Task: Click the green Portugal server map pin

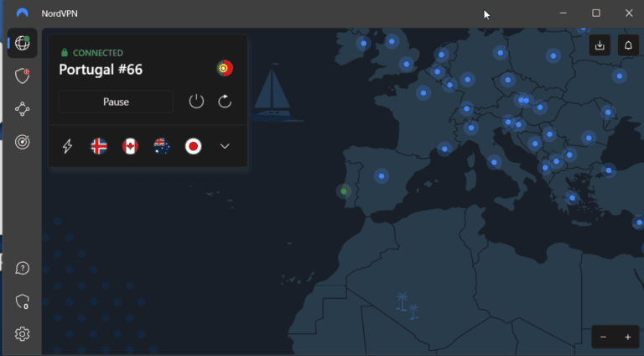Action: (x=343, y=191)
